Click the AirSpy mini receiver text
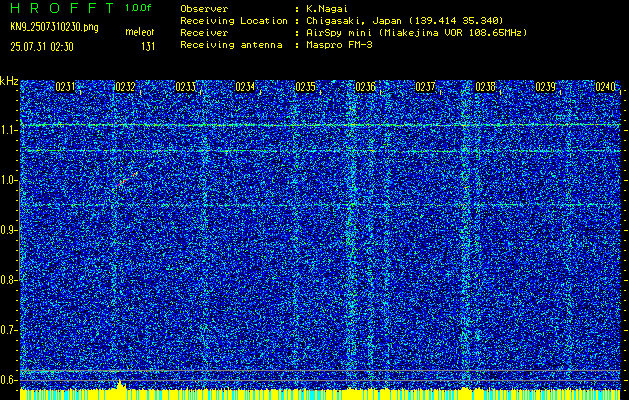The image size is (629, 400). pos(415,33)
